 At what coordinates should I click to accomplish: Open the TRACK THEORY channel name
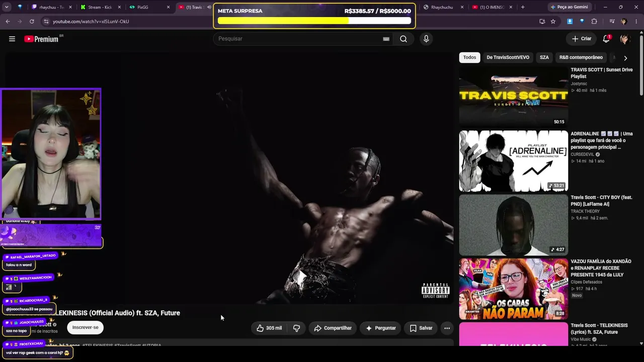click(585, 211)
